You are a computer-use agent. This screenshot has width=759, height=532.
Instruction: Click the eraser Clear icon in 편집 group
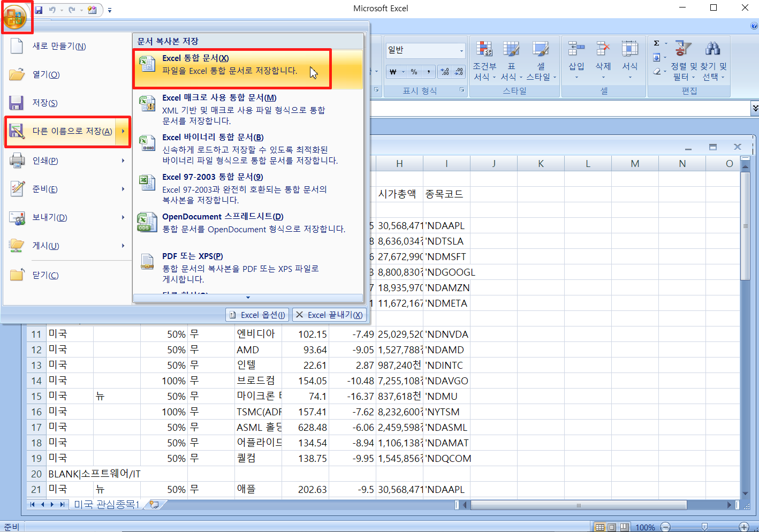pos(657,71)
